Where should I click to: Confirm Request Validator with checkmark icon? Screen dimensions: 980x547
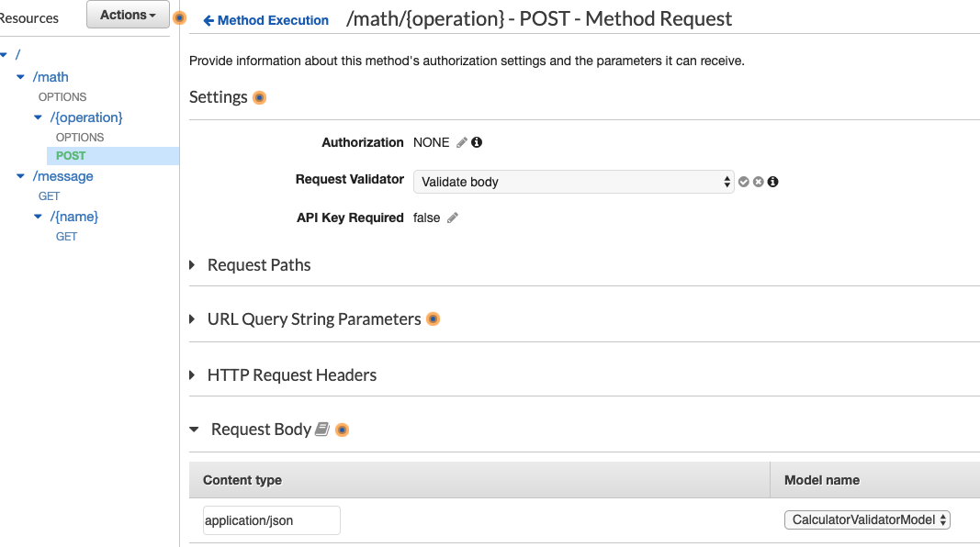744,182
